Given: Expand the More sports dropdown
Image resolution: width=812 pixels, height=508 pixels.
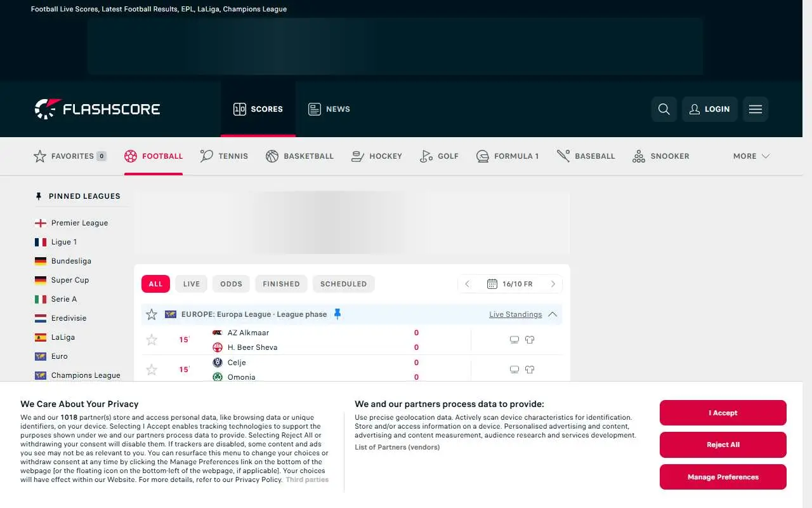Looking at the screenshot, I should pyautogui.click(x=751, y=156).
